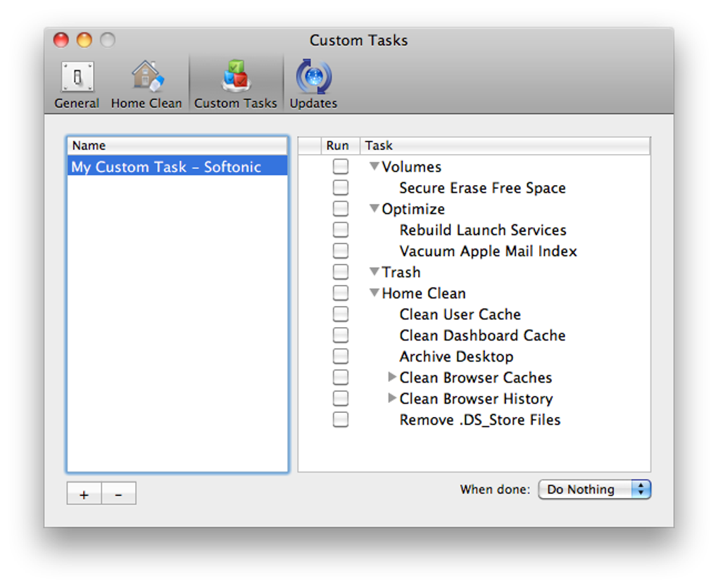718x588 pixels.
Task: Select My Custom Task - Softonic row
Action: tap(177, 166)
